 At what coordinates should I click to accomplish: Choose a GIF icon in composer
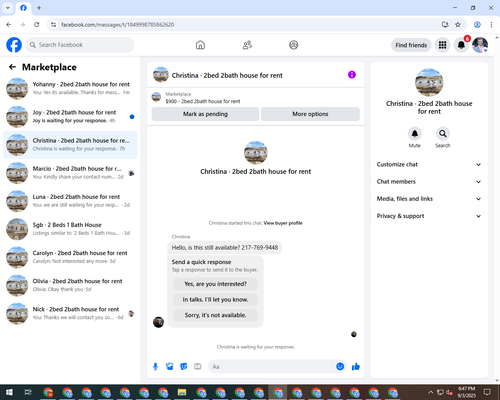(x=198, y=367)
